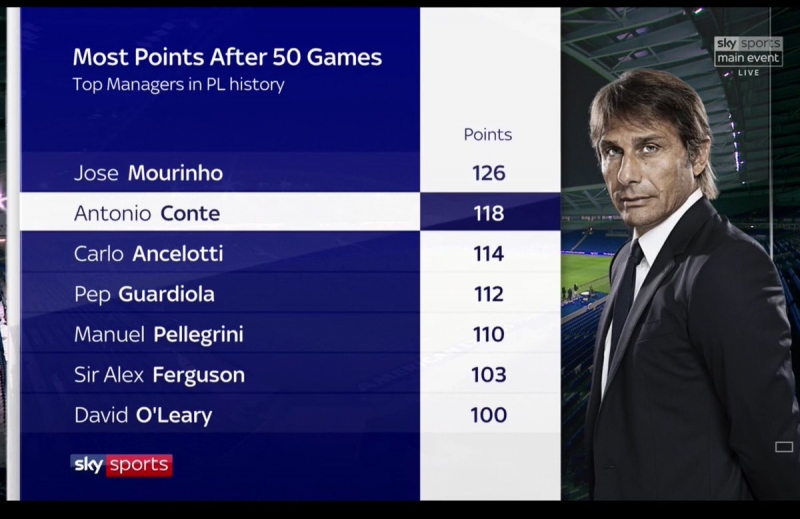Select the Sir Alex Ferguson entry
The width and height of the screenshot is (800, 519).
pyautogui.click(x=159, y=375)
